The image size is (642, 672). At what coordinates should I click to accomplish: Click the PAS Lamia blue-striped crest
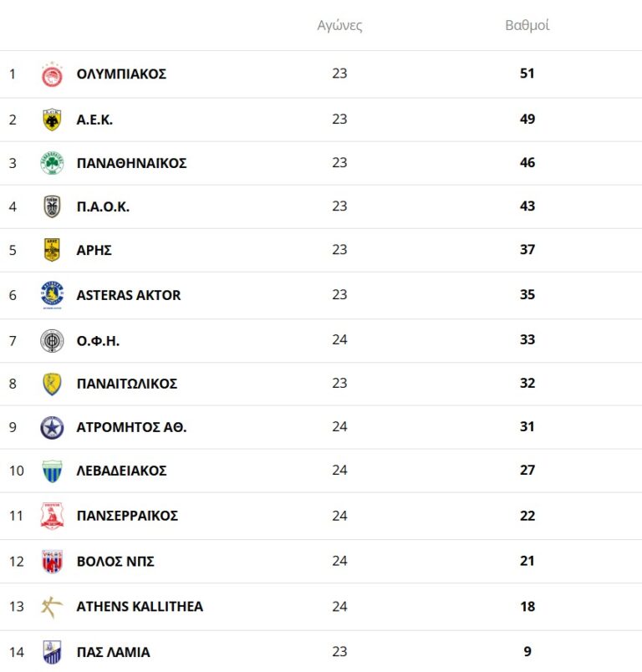click(x=52, y=651)
